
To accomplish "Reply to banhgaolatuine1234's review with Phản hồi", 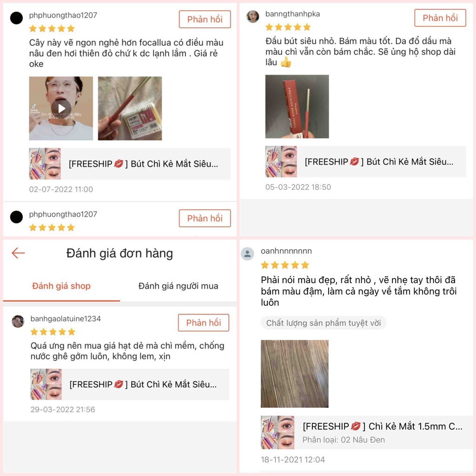I will pyautogui.click(x=204, y=323).
